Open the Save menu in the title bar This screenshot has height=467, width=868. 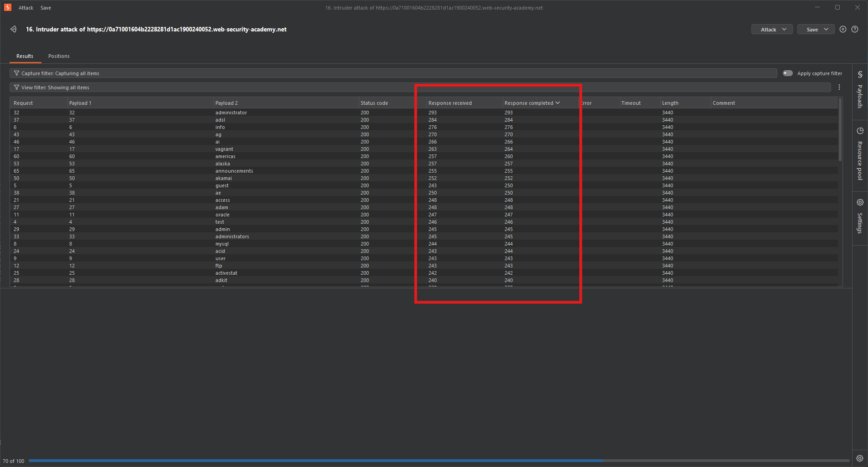46,8
